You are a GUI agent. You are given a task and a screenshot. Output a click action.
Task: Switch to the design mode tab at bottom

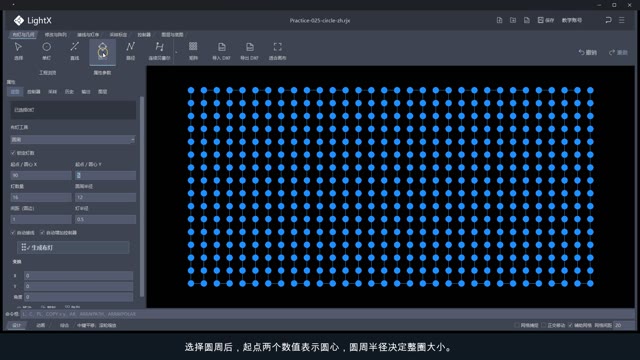pos(16,325)
